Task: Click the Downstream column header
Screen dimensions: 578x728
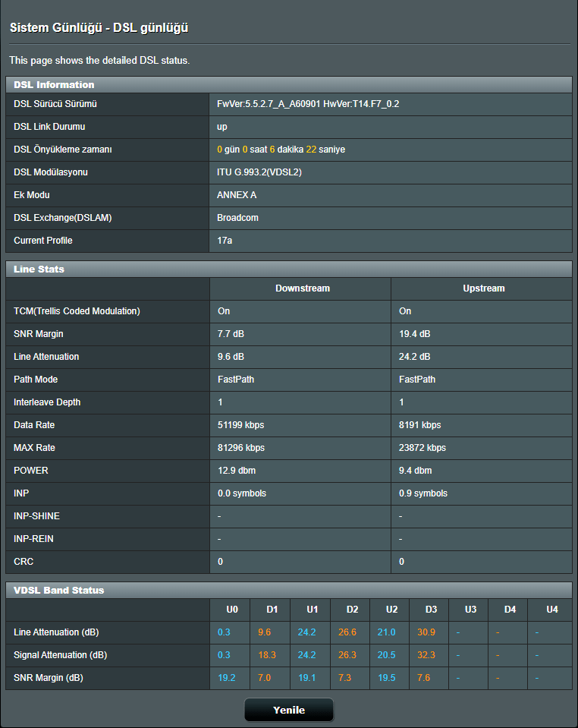Action: click(303, 288)
